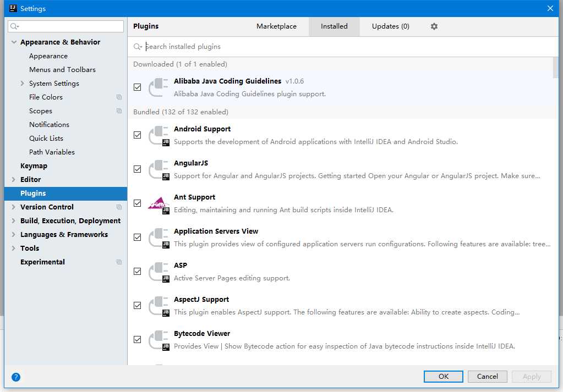The image size is (563, 392).
Task: Click the Cancel button
Action: coord(487,377)
